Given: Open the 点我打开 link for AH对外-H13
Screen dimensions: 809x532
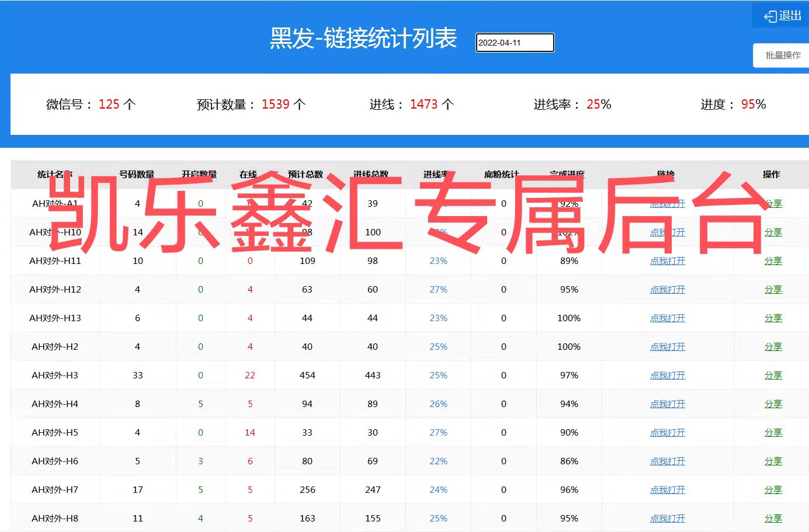Looking at the screenshot, I should 668,318.
